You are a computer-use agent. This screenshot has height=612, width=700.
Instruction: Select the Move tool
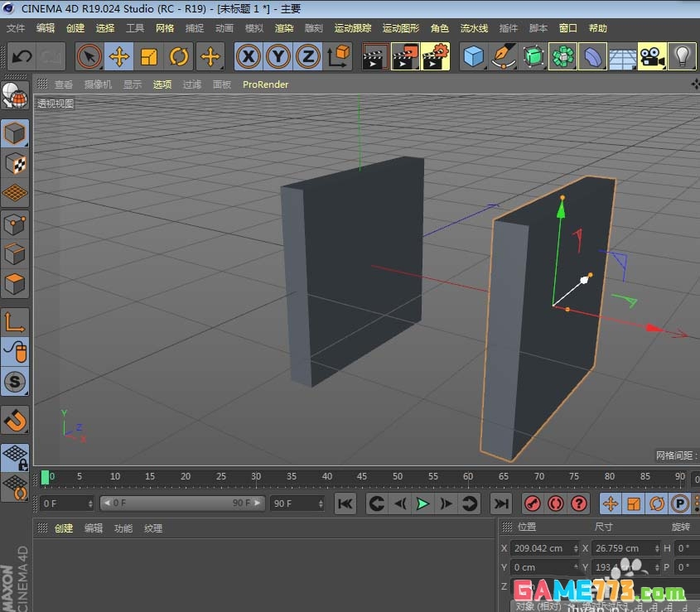pos(119,56)
